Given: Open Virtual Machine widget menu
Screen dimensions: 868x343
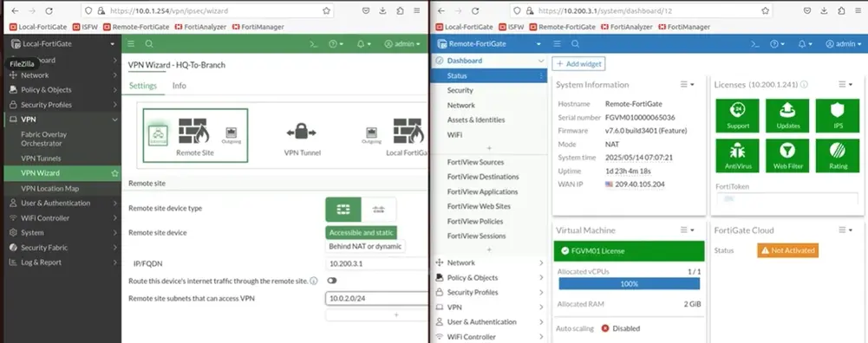Looking at the screenshot, I should click(687, 230).
